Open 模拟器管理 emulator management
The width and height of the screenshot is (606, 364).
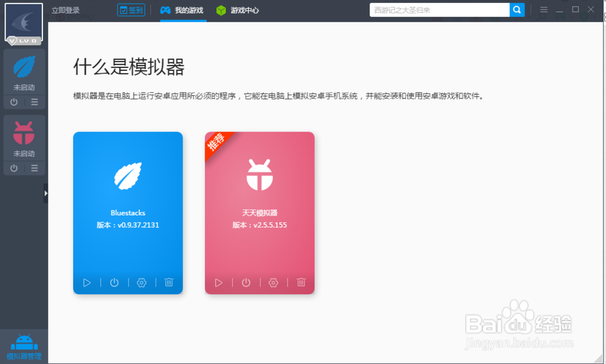(24, 346)
